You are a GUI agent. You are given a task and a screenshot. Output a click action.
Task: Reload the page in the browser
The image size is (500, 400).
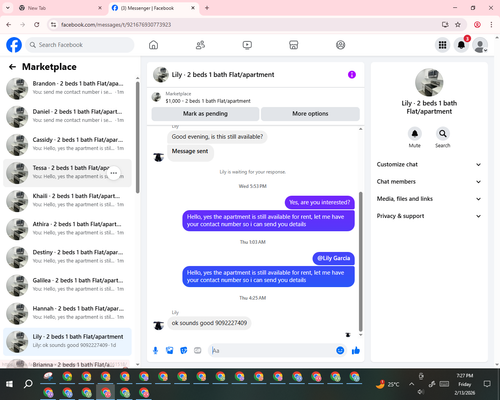(37, 25)
